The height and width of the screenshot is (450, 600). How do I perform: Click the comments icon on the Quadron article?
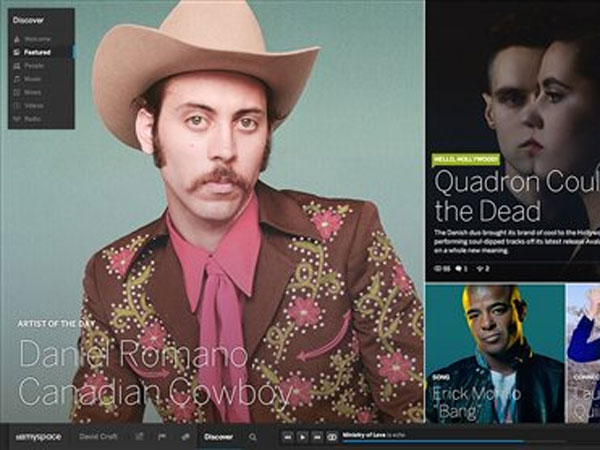(461, 269)
